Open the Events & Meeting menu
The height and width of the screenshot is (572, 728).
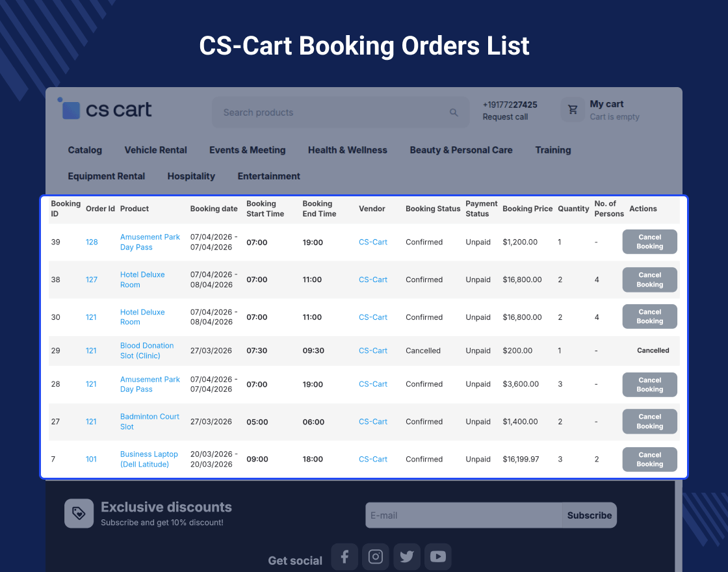pos(248,150)
